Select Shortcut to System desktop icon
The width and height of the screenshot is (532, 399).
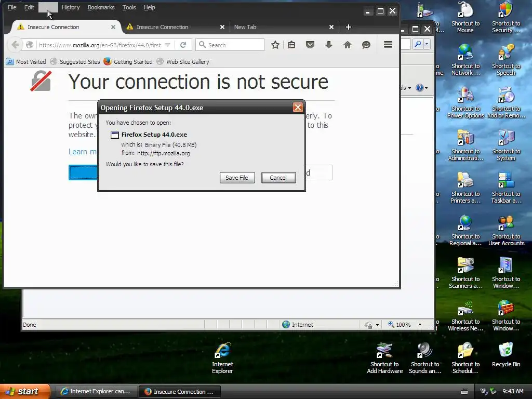pos(506,145)
